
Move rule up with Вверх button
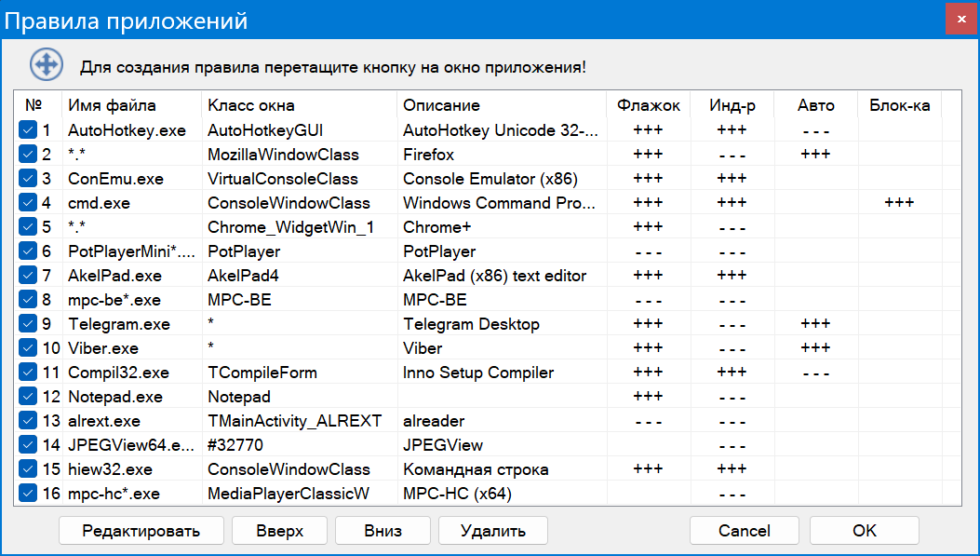pos(279,530)
